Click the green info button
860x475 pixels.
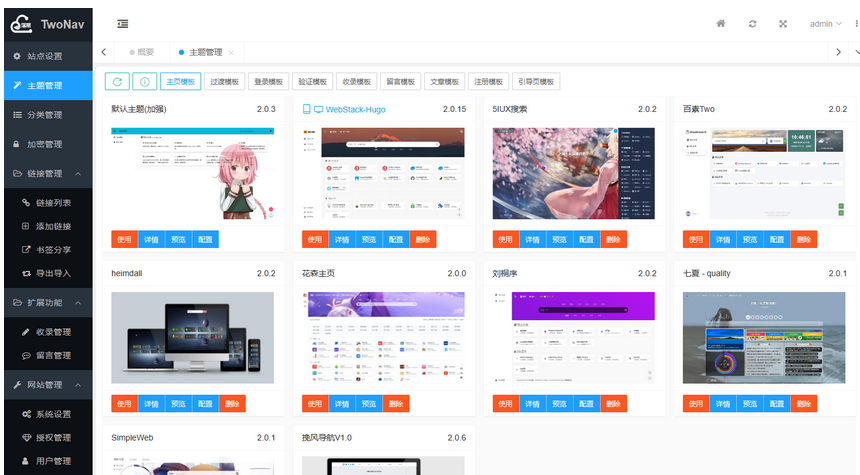point(145,82)
